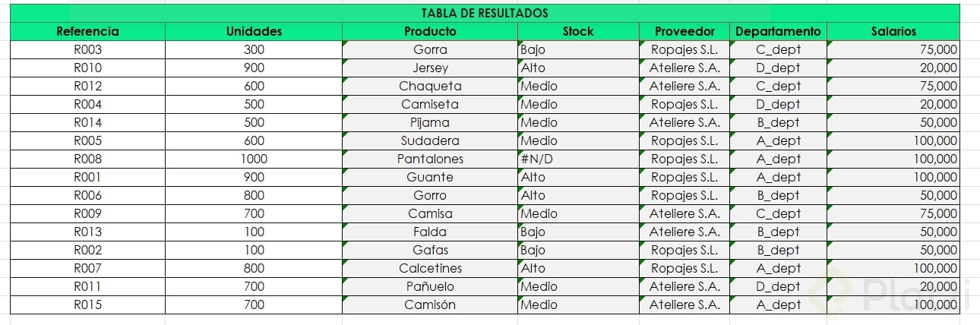980x325 pixels.
Task: Select the Calcetines product cell
Action: pyautogui.click(x=430, y=269)
